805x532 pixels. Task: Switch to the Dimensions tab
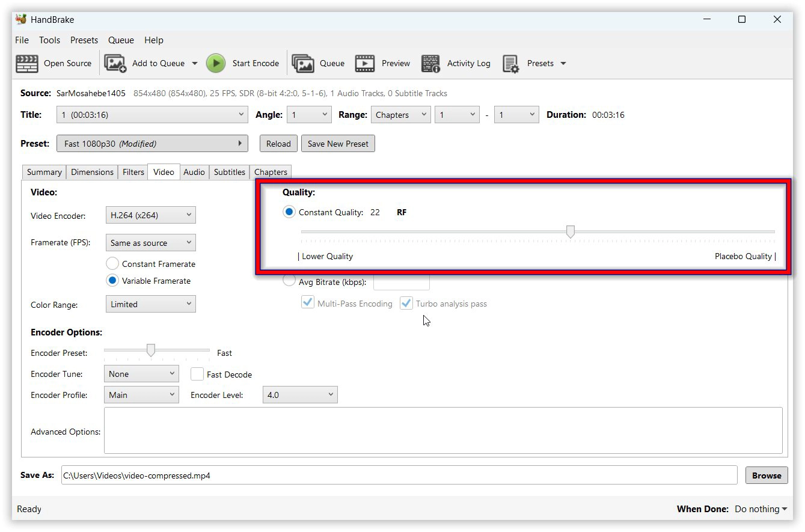pyautogui.click(x=92, y=172)
